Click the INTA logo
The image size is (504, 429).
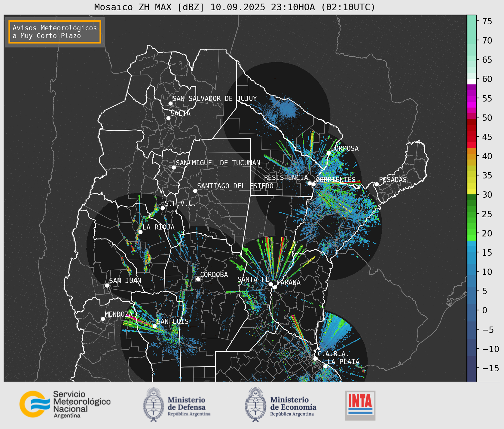coord(360,405)
